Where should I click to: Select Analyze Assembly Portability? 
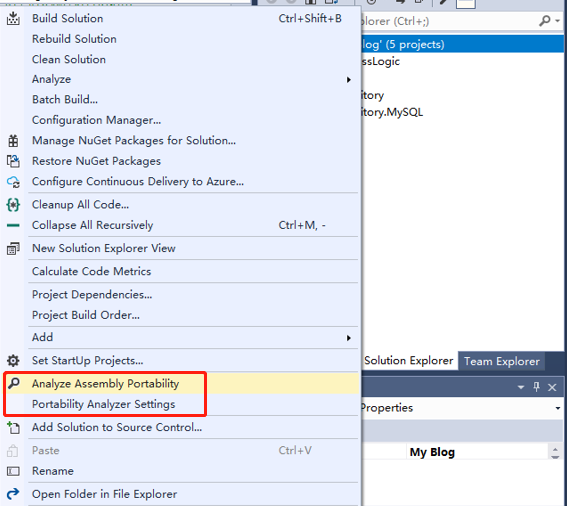click(181, 384)
